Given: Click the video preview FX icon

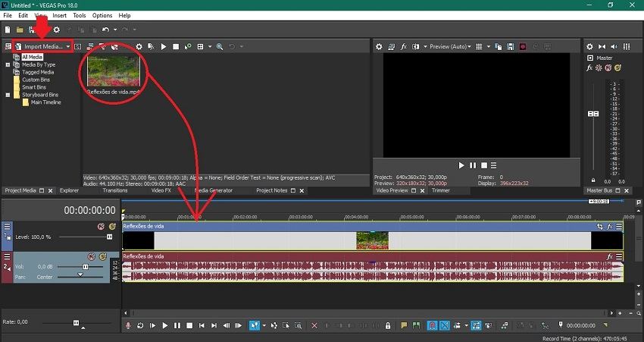Looking at the screenshot, I should pyautogui.click(x=404, y=46).
